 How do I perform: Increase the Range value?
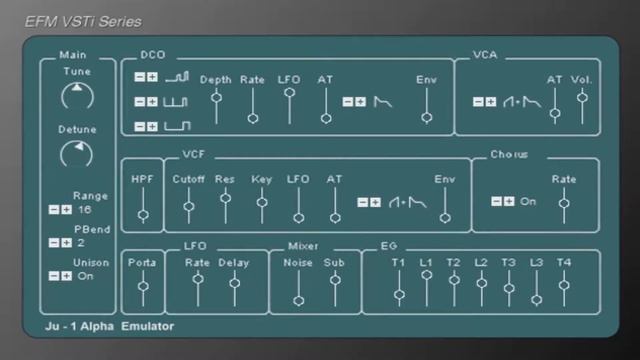click(67, 209)
